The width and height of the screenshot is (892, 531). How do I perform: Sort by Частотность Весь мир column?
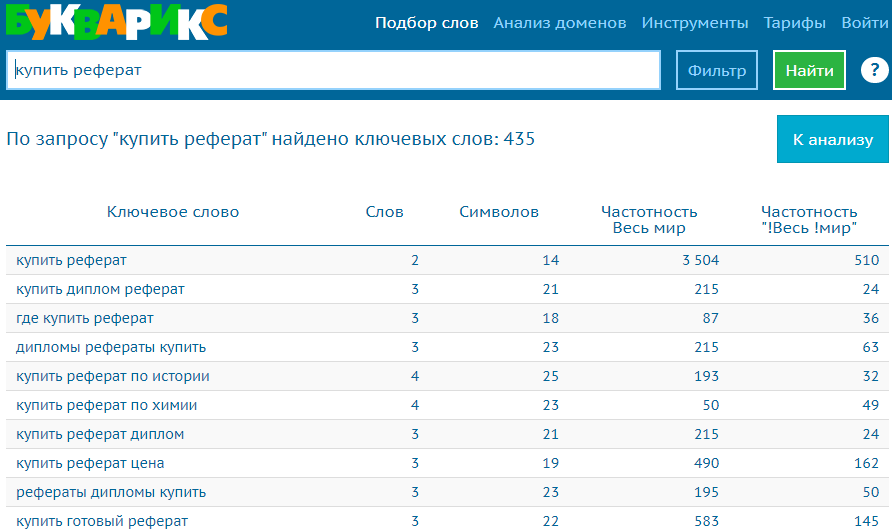tap(649, 220)
